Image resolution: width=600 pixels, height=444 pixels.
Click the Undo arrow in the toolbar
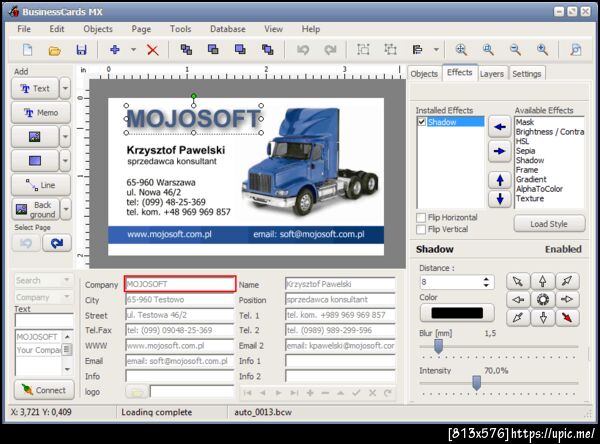tap(303, 50)
